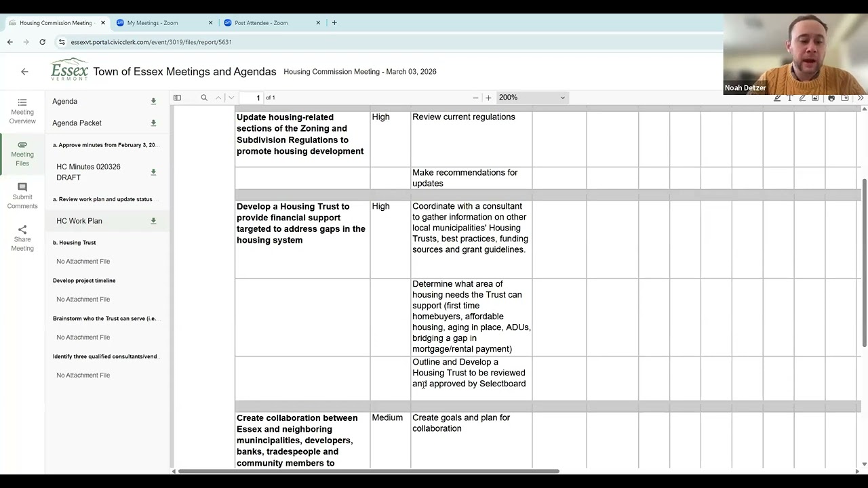
Task: Reload the browser page
Action: tap(42, 42)
